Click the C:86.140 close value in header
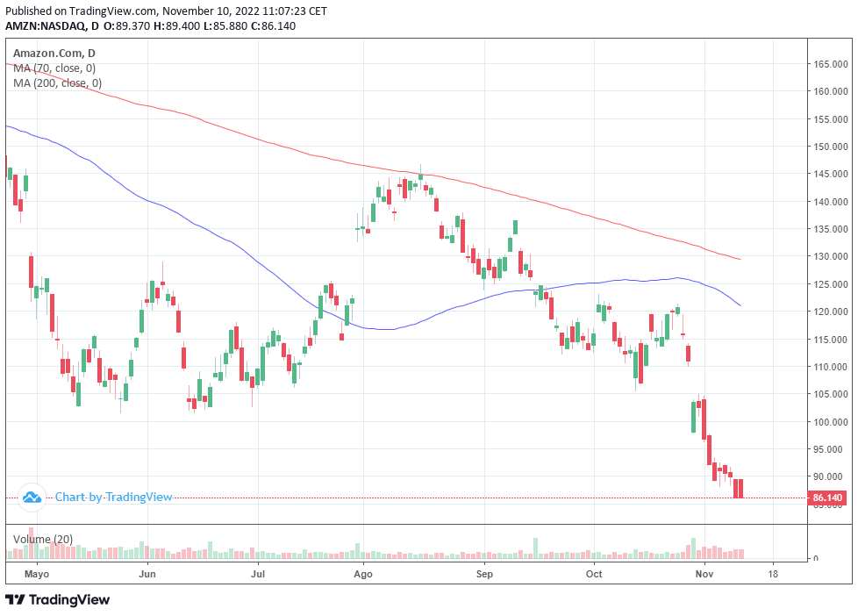 pos(273,26)
